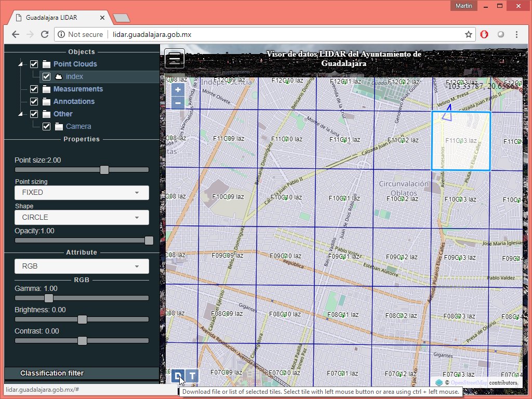Toggle the Measurements checkbox

coord(34,89)
